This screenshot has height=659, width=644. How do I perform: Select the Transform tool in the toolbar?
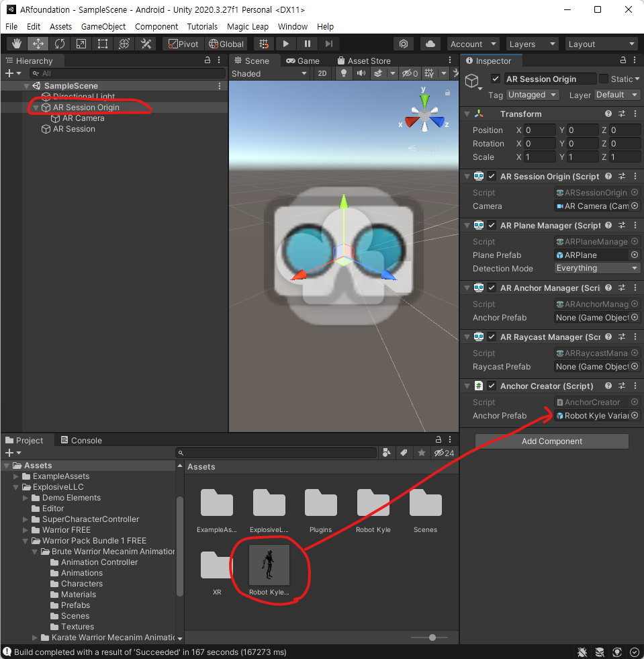[124, 44]
